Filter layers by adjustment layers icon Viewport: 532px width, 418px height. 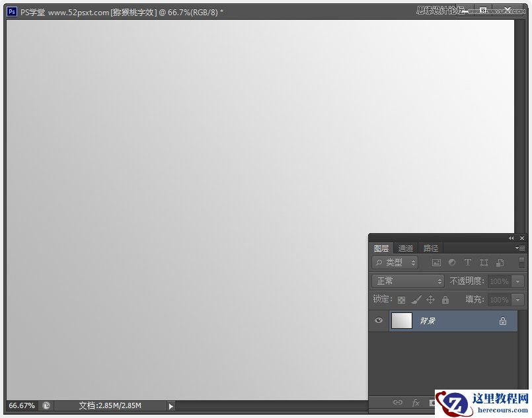point(452,262)
